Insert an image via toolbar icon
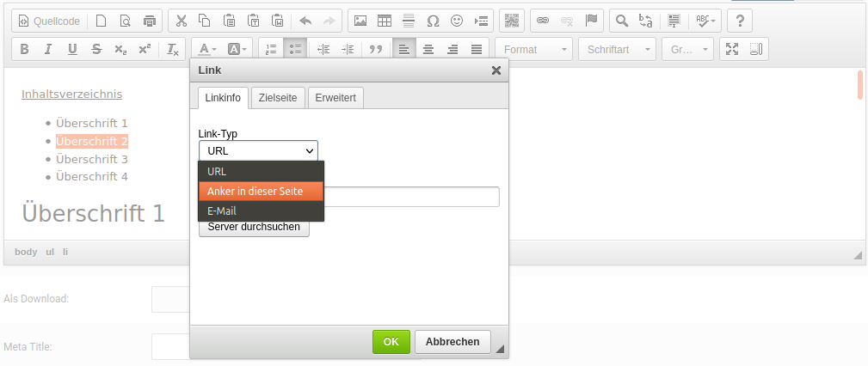868x366 pixels. click(361, 21)
